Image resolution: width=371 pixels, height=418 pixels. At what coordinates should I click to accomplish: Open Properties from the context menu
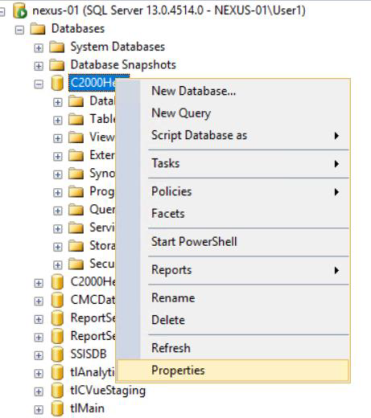coord(233,370)
